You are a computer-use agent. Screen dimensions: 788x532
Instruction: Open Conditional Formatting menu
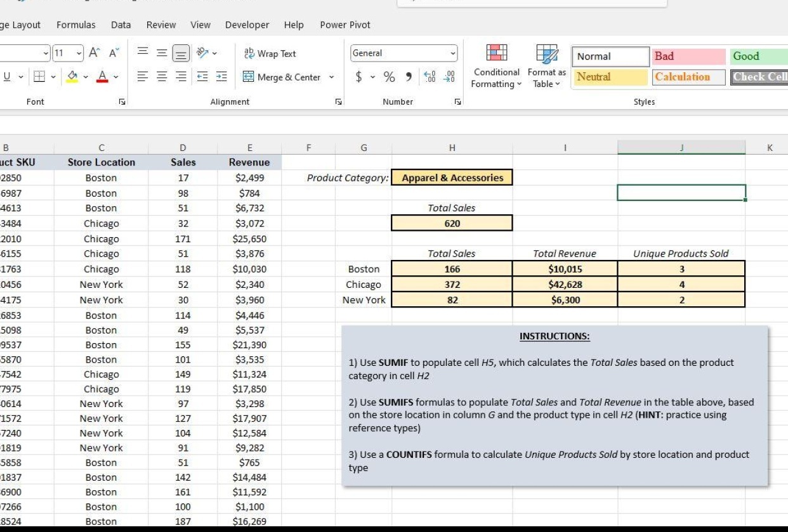496,66
